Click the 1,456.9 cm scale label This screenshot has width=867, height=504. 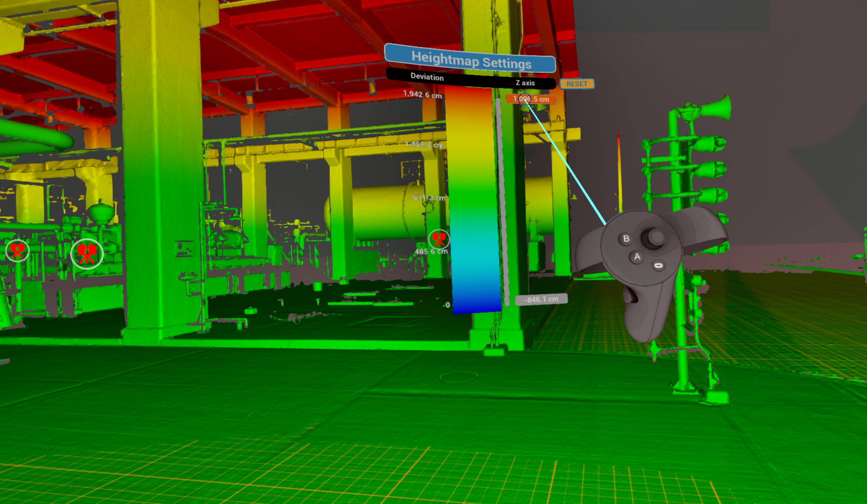tap(424, 144)
